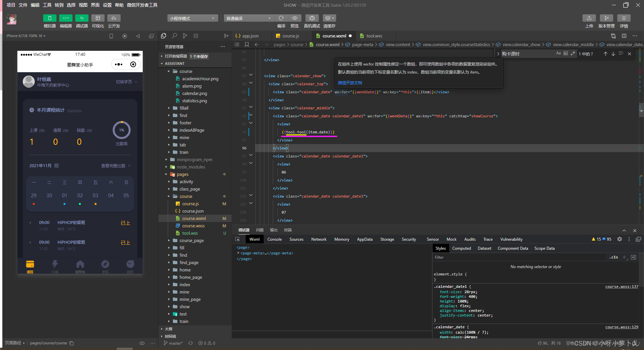The image size is (644, 350).
Task: Detach the simulator window icon
Action: (x=151, y=36)
